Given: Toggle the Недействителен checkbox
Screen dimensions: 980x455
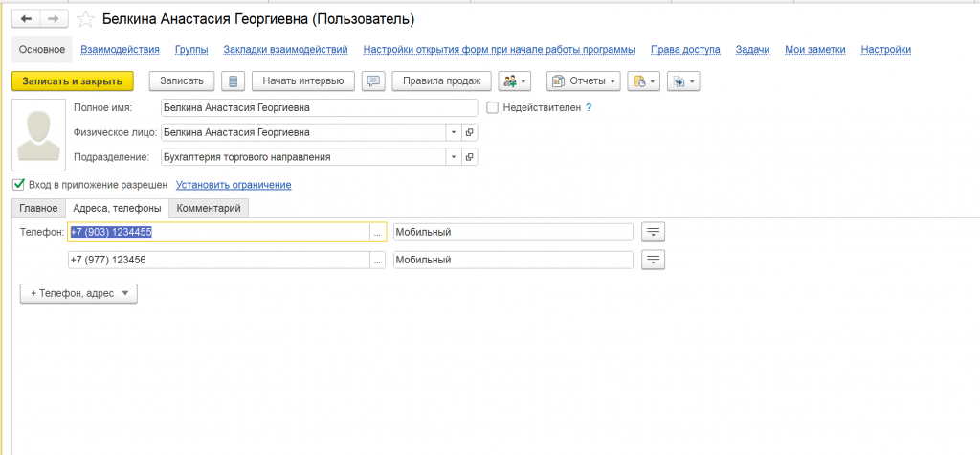Looking at the screenshot, I should pos(493,108).
